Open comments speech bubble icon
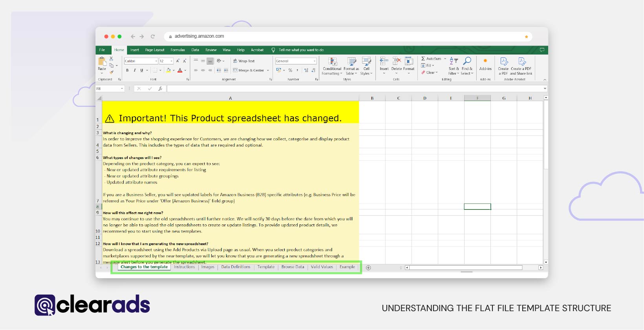644x330 pixels. [542, 50]
